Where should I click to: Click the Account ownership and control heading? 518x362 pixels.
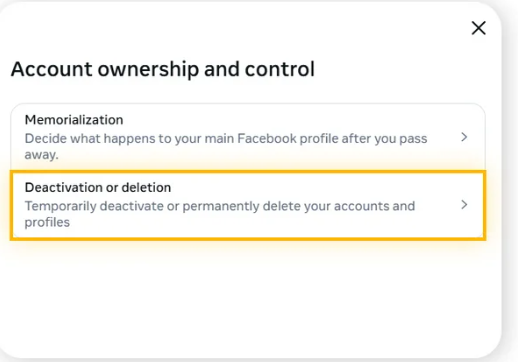coord(163,69)
